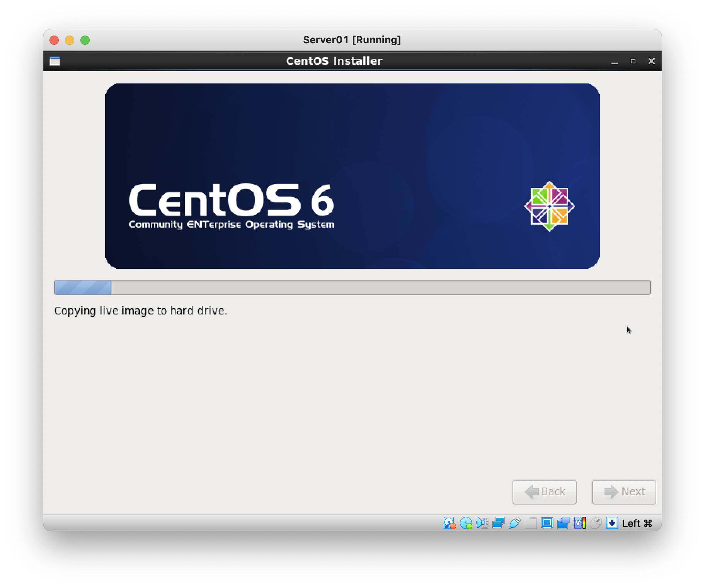Click the 'Server01 [Running]' window title
Screen dimensions: 705x588
pyautogui.click(x=352, y=40)
